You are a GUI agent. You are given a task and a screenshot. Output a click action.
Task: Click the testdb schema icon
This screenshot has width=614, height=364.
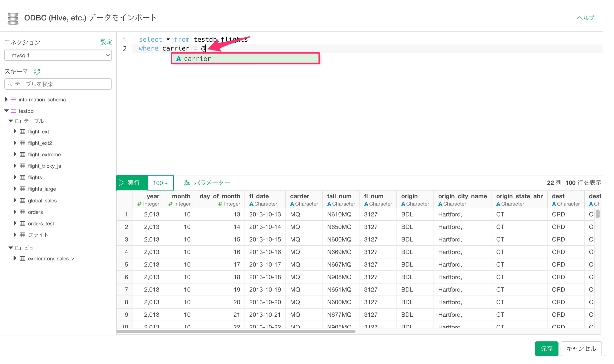tap(13, 111)
